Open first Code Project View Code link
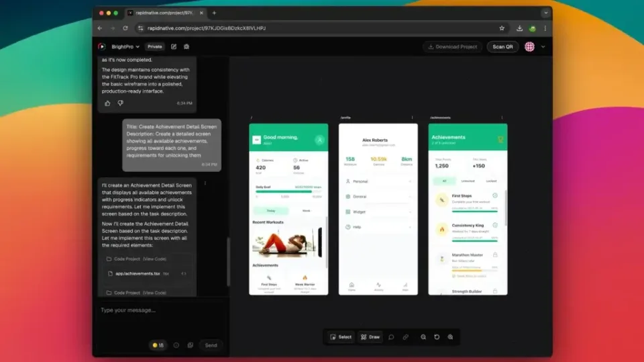Image resolution: width=644 pixels, height=362 pixels. tap(154, 259)
